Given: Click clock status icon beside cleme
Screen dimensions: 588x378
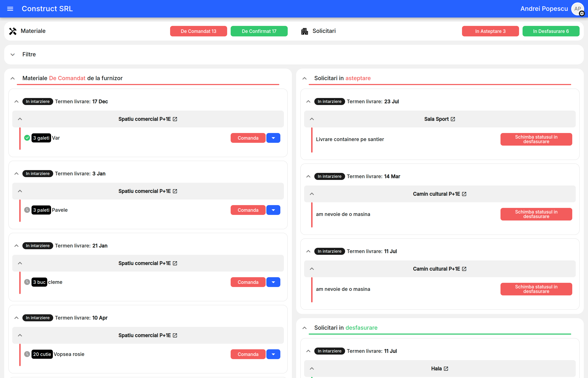Looking at the screenshot, I should pyautogui.click(x=27, y=282).
